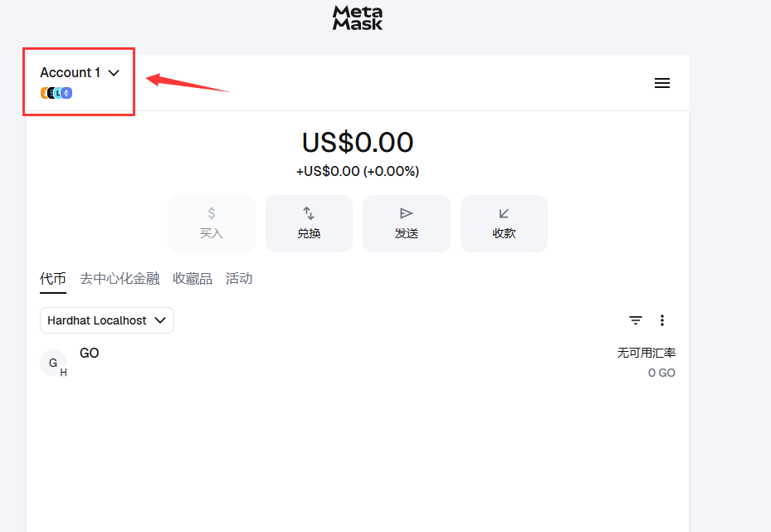Open the 收藏品 (NFTs) tab
The image size is (771, 532).
[193, 279]
